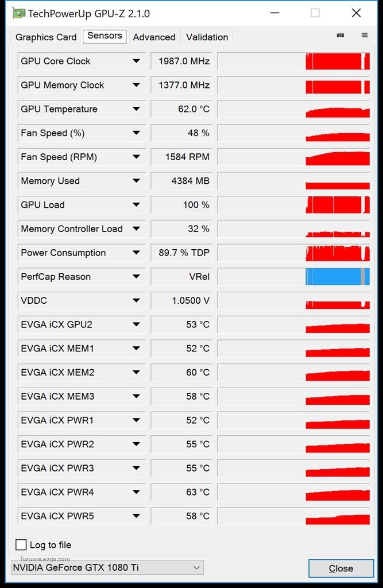This screenshot has height=588, width=383.
Task: Switch to the Graphics Card tab
Action: click(46, 37)
